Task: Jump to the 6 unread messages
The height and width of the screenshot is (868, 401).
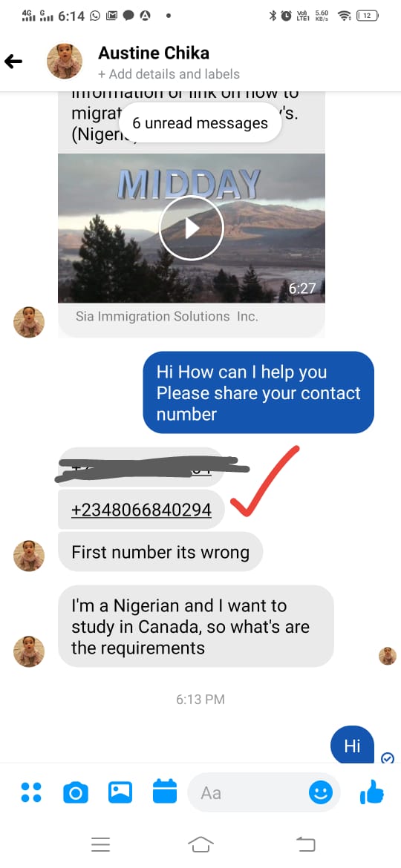Action: (200, 123)
